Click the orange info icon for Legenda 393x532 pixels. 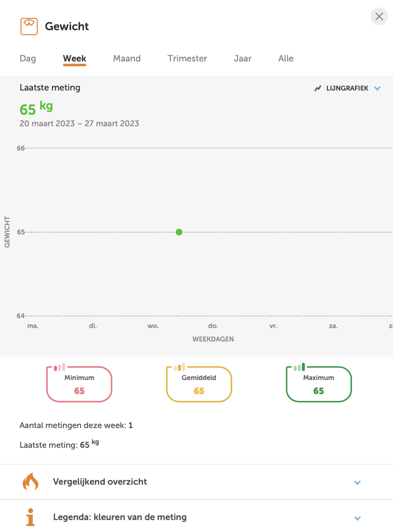pyautogui.click(x=31, y=517)
